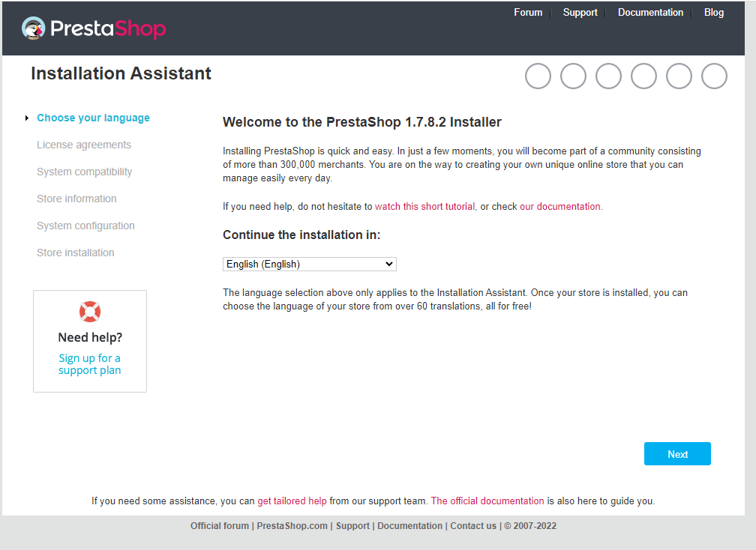The height and width of the screenshot is (550, 756).
Task: Go to Documentation in the top navigation
Action: 650,13
